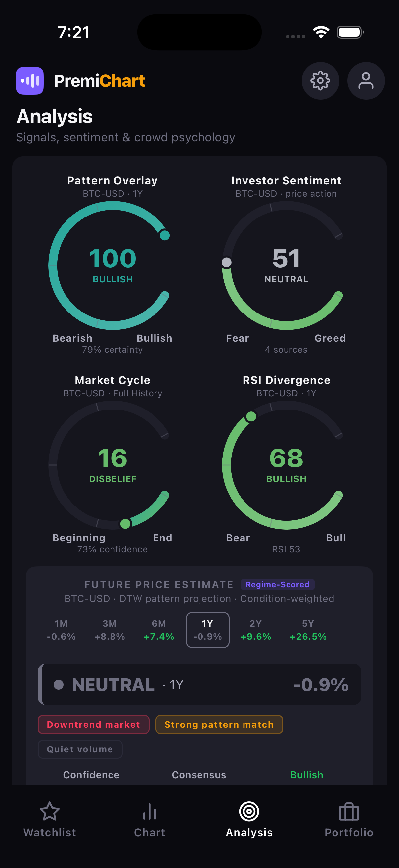The height and width of the screenshot is (868, 399).
Task: Select the 6M forecast horizon
Action: pos(159,630)
